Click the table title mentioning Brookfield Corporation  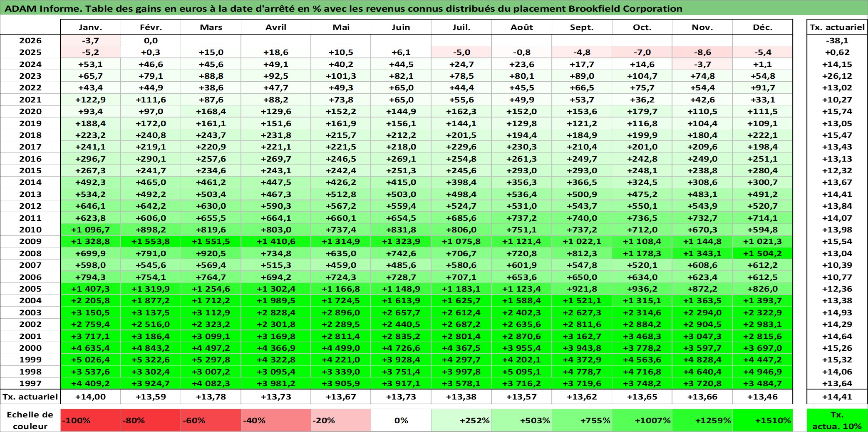[344, 8]
